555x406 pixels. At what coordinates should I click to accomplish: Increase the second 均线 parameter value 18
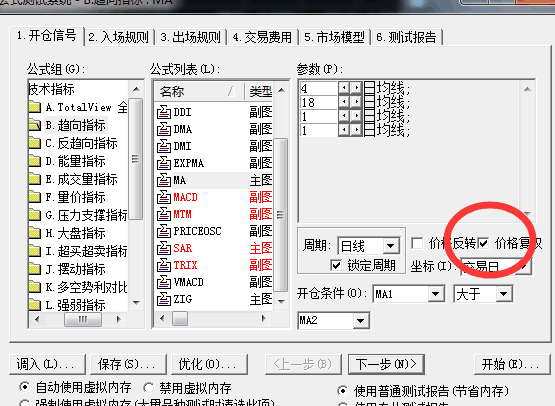pyautogui.click(x=356, y=102)
